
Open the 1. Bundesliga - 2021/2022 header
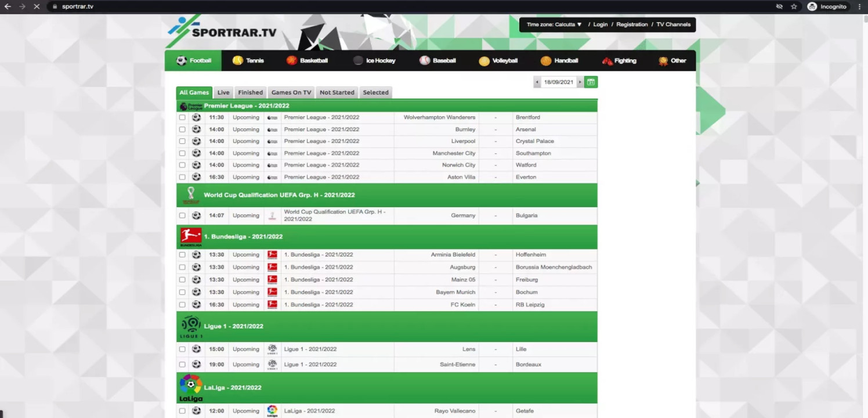pos(387,237)
